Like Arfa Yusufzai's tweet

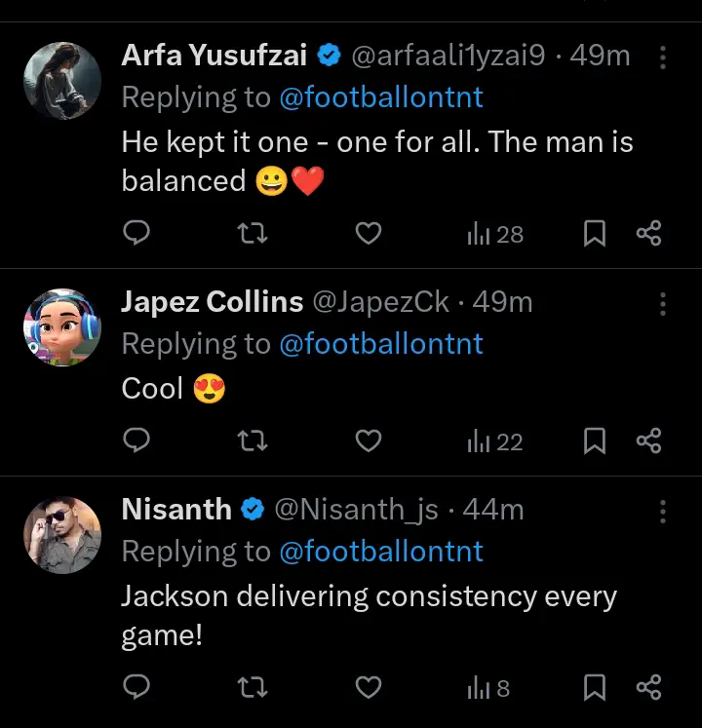pos(368,234)
